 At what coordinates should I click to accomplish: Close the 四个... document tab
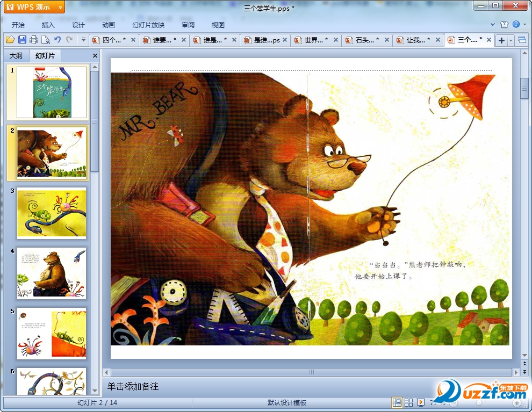click(x=133, y=40)
